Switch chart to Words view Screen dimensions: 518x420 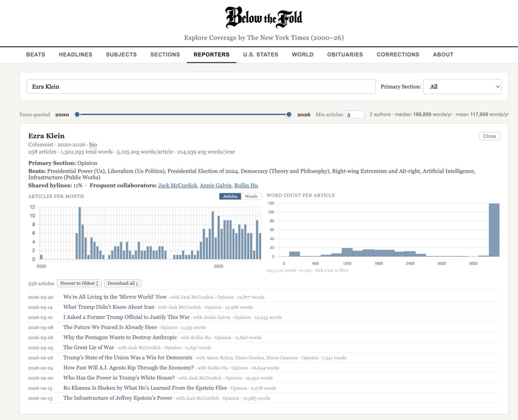point(251,196)
